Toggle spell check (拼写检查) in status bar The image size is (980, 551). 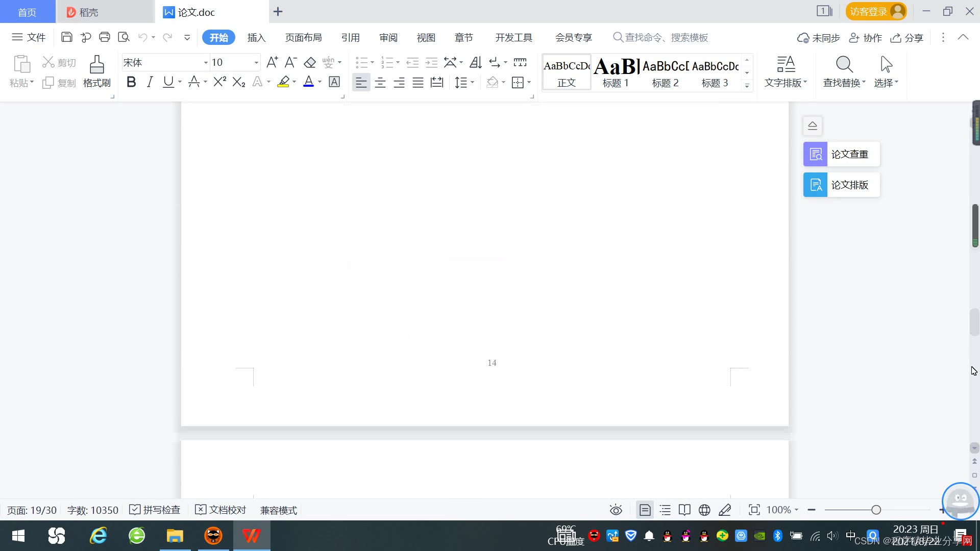pos(155,510)
